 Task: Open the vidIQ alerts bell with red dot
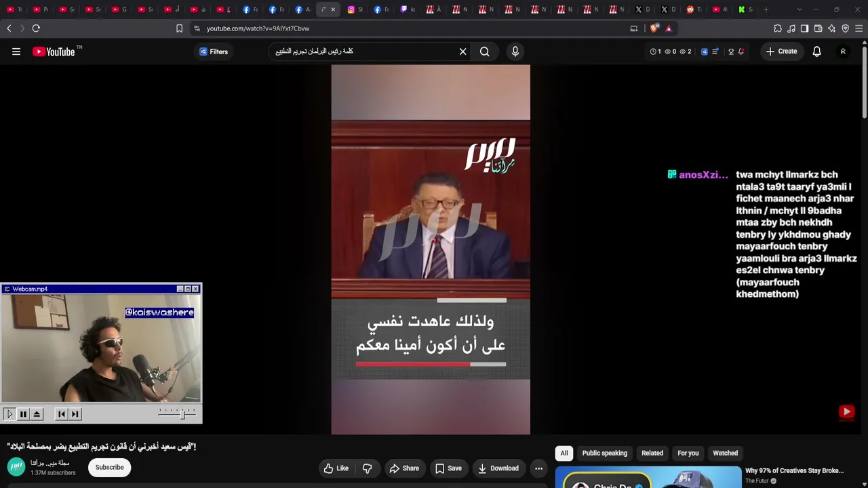point(741,52)
